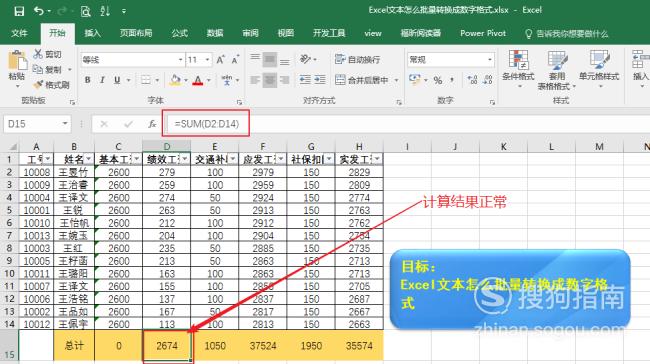
Task: Click the Accounting Number Format icon
Action: 415,80
